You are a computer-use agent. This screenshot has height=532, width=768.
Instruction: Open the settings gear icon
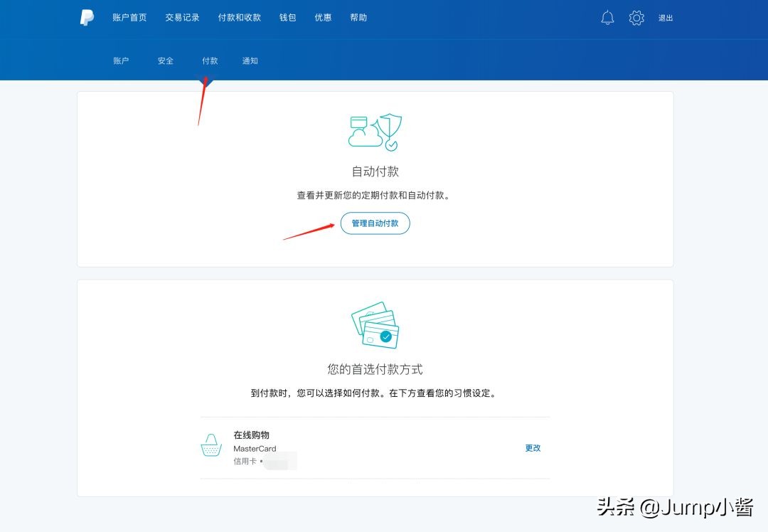coord(636,17)
